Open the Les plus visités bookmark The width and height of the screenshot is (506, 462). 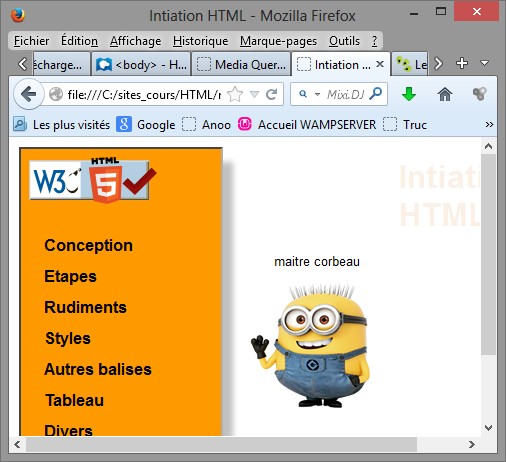(x=62, y=125)
